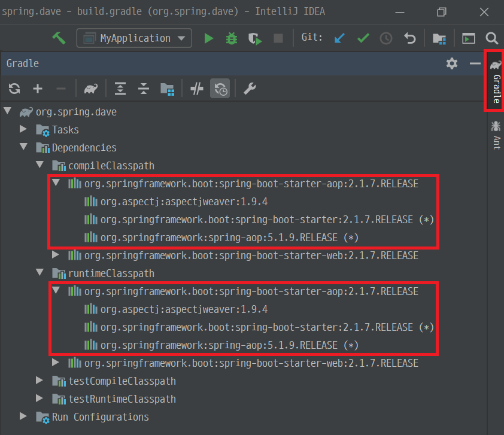Image resolution: width=504 pixels, height=435 pixels.
Task: Toggle the highlighted clock-refresh toolbar button
Action: click(220, 89)
